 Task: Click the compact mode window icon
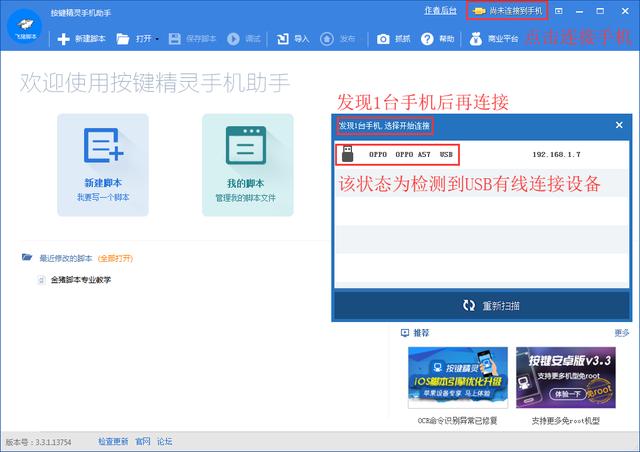coord(559,11)
